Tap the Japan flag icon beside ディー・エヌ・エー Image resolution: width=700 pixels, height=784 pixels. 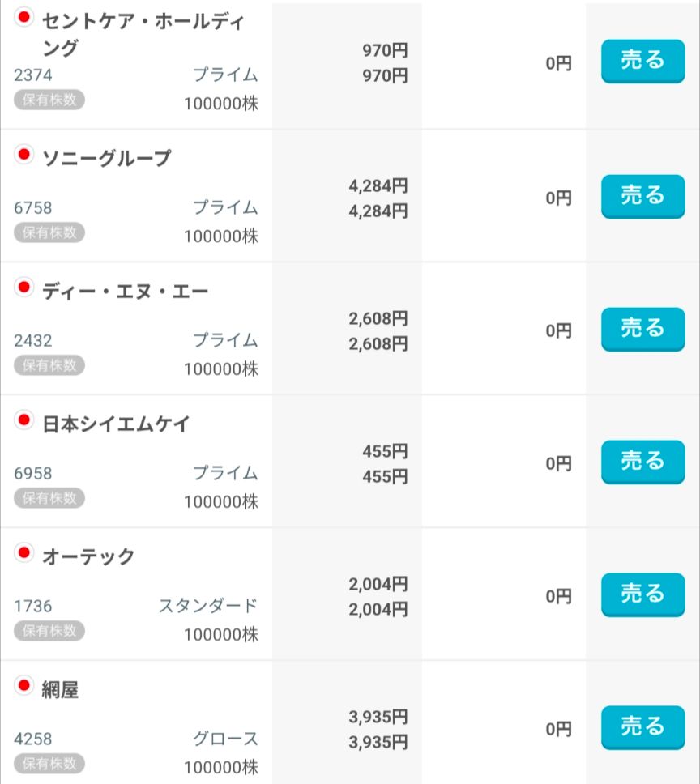[x=24, y=287]
